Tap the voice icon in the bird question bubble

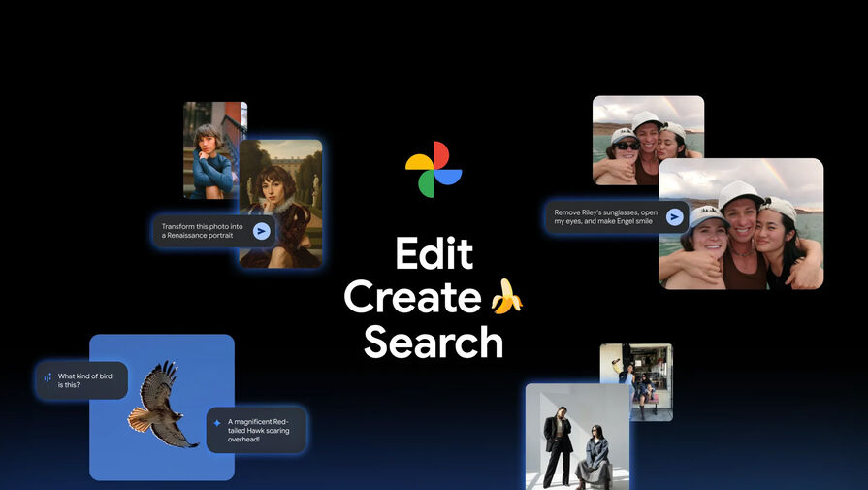pyautogui.click(x=47, y=378)
